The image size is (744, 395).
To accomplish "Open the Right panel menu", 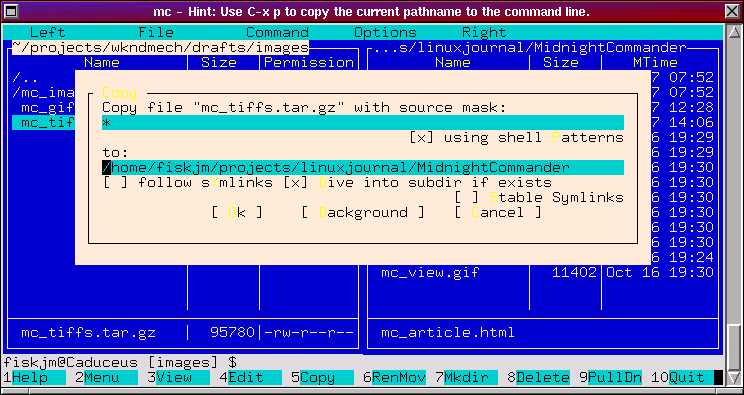I will point(484,33).
